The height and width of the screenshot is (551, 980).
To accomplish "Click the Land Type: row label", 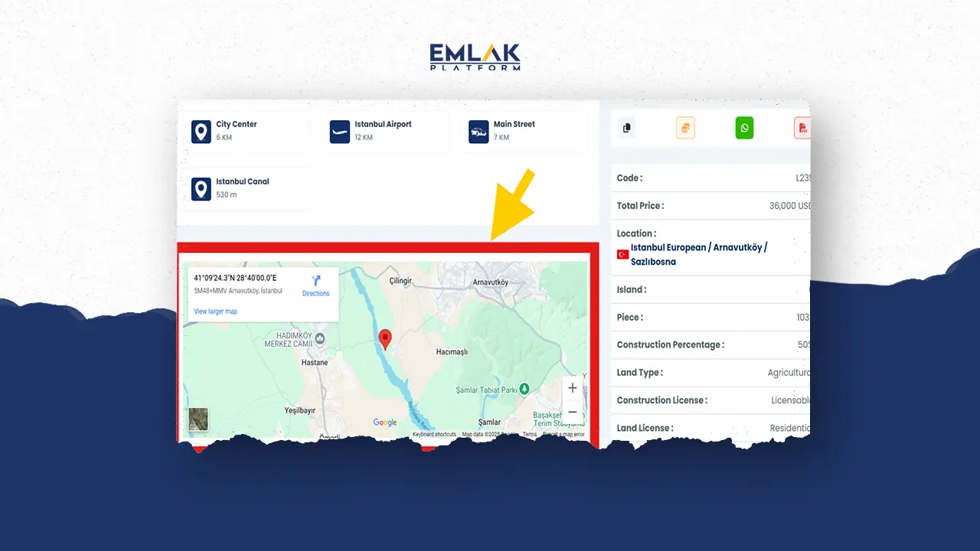I will [640, 373].
